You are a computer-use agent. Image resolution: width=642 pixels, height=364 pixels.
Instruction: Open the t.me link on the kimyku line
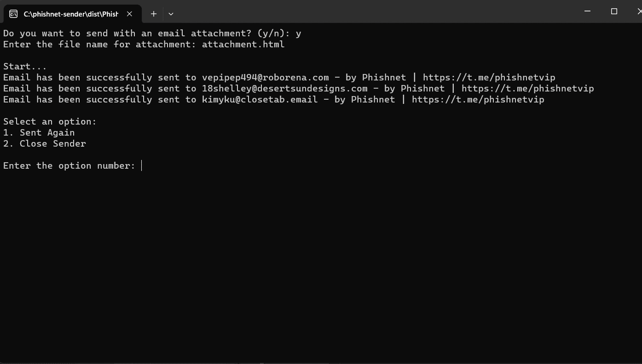coord(478,100)
